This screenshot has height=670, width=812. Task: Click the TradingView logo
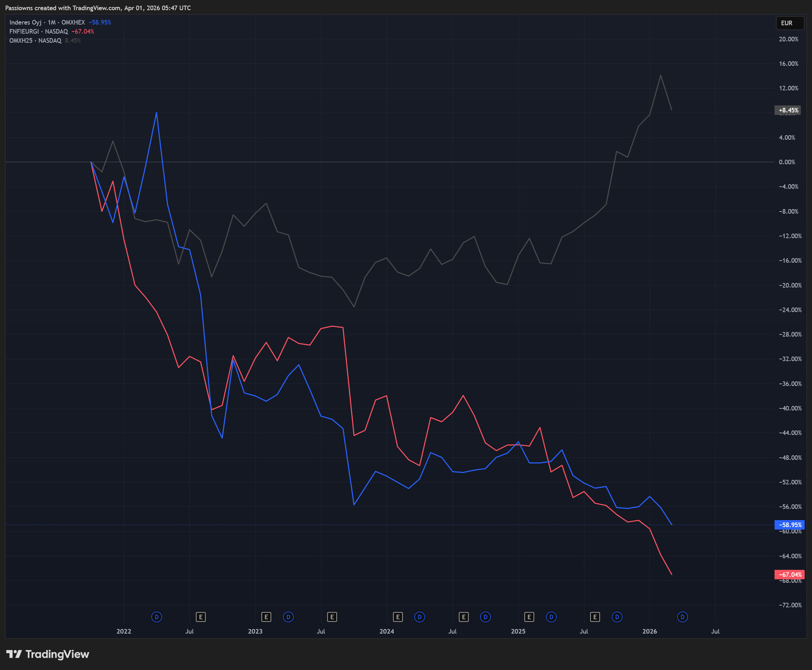(x=48, y=654)
